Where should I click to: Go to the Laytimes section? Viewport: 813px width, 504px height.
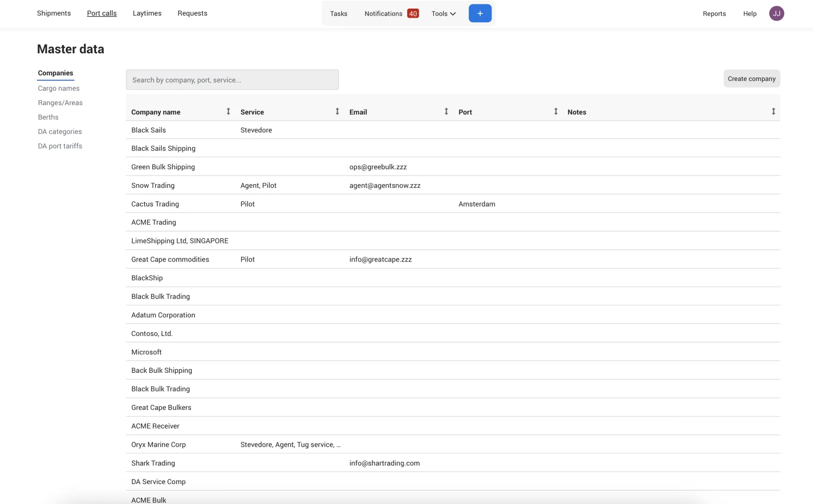[x=147, y=13]
